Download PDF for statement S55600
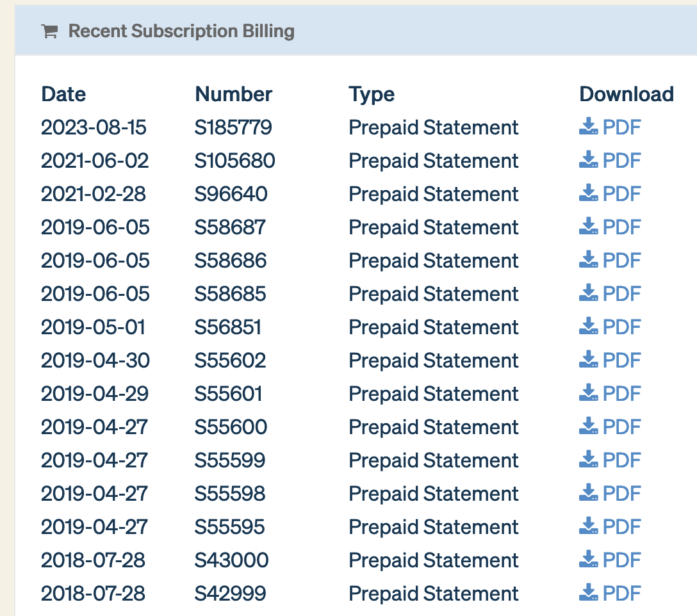The image size is (697, 616). (621, 427)
